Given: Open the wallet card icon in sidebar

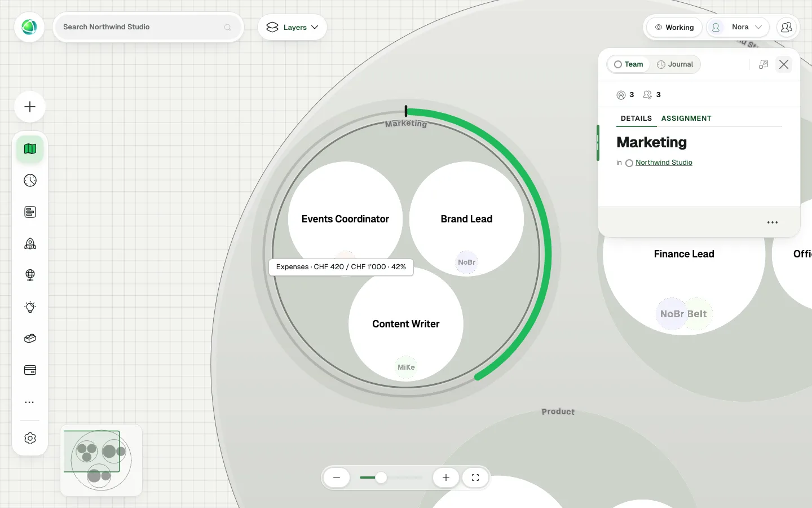Looking at the screenshot, I should click(30, 370).
